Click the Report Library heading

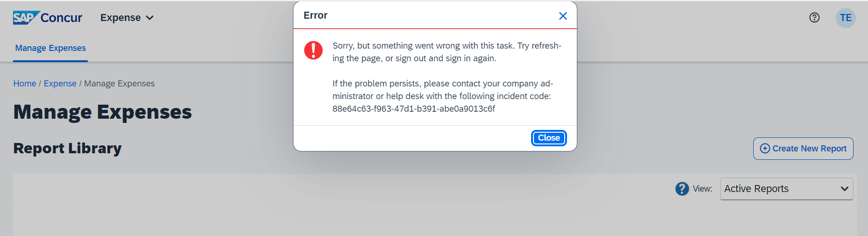pyautogui.click(x=68, y=148)
